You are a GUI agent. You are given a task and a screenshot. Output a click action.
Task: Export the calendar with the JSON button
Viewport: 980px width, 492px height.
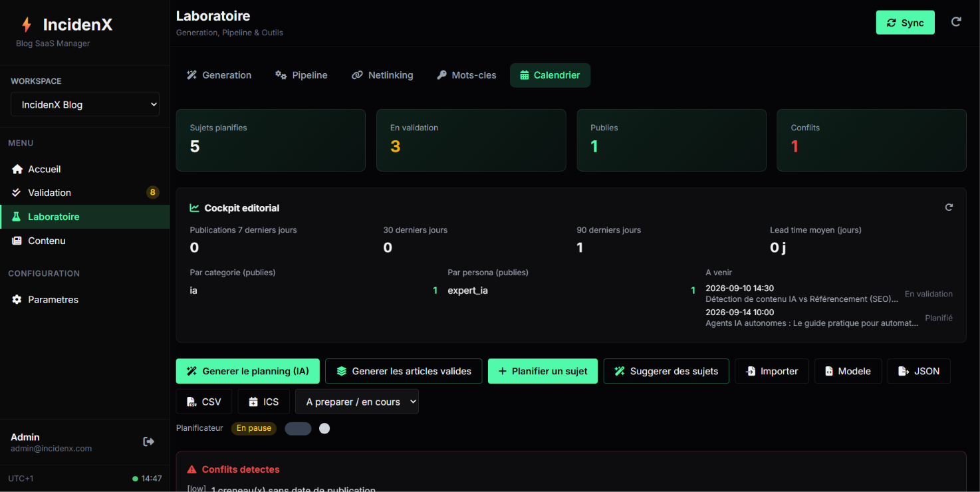(919, 371)
